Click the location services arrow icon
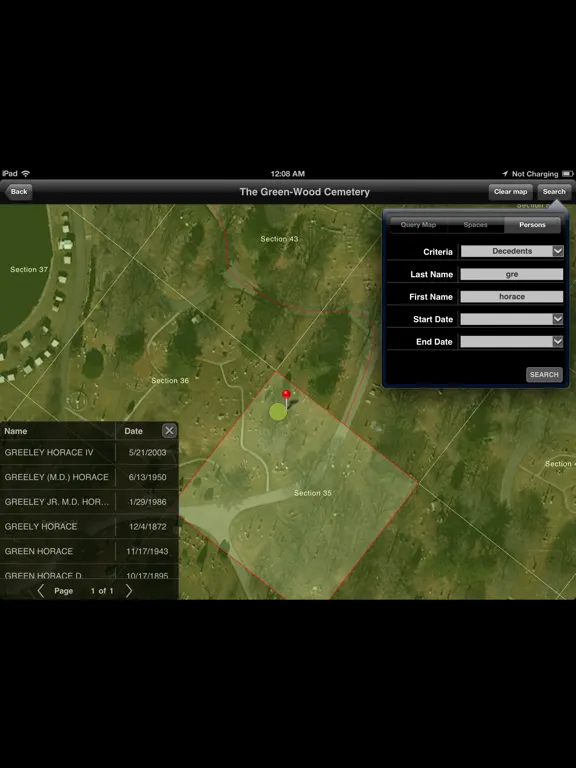 pyautogui.click(x=505, y=174)
